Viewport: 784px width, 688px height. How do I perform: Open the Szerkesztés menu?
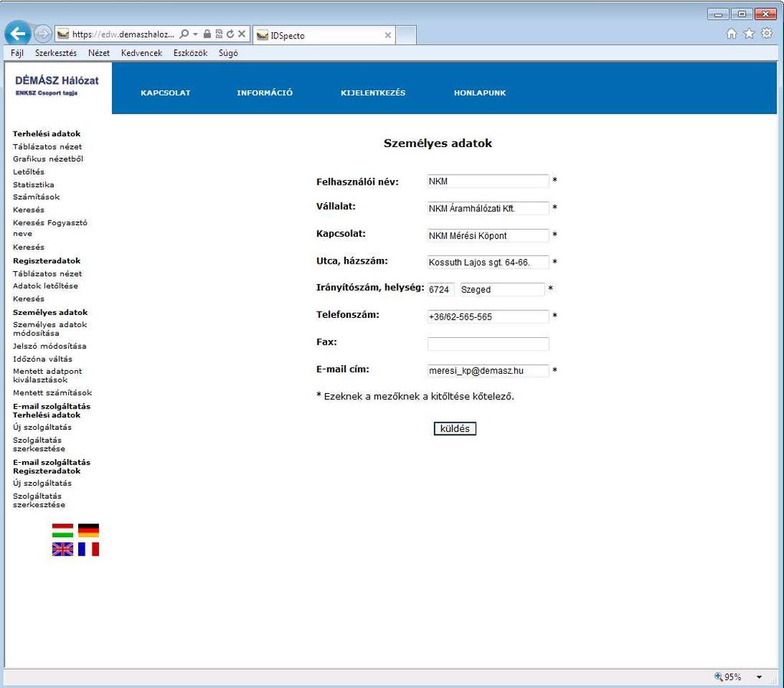click(56, 53)
